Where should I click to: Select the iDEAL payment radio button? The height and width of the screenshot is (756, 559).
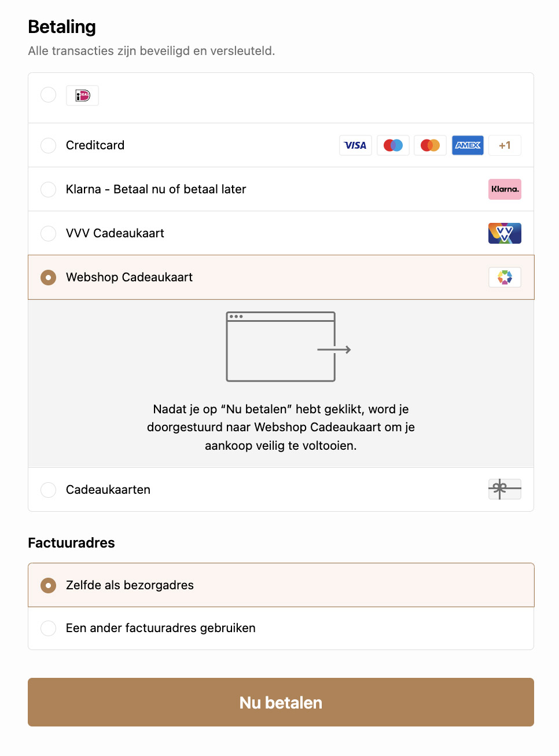pyautogui.click(x=49, y=95)
